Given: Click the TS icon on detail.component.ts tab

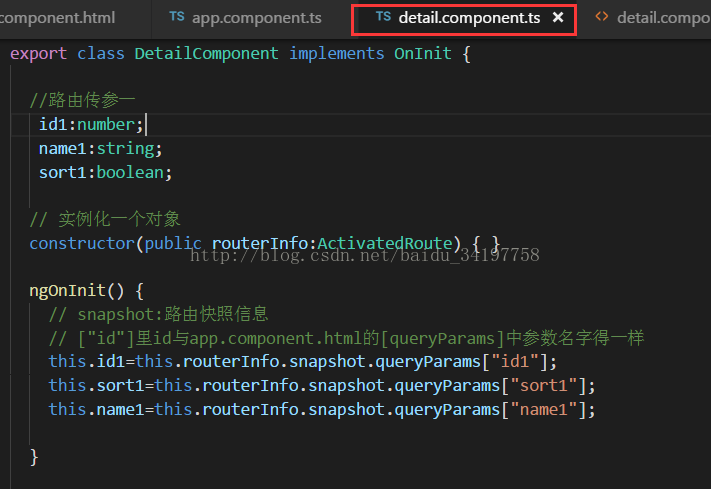Looking at the screenshot, I should click(x=384, y=17).
